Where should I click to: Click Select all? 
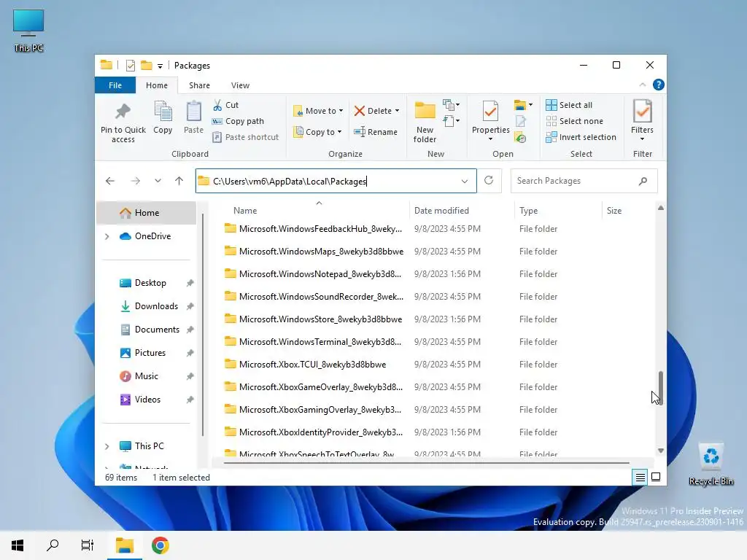[569, 105]
